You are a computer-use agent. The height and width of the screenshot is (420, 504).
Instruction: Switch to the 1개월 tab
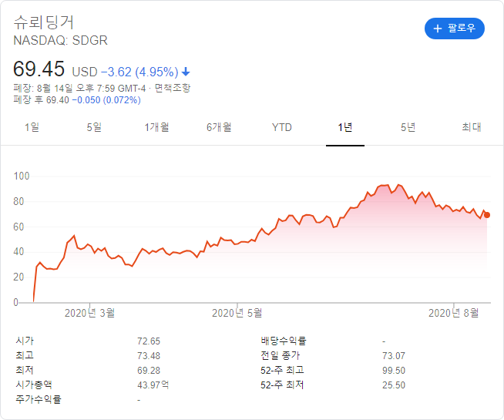(x=156, y=127)
